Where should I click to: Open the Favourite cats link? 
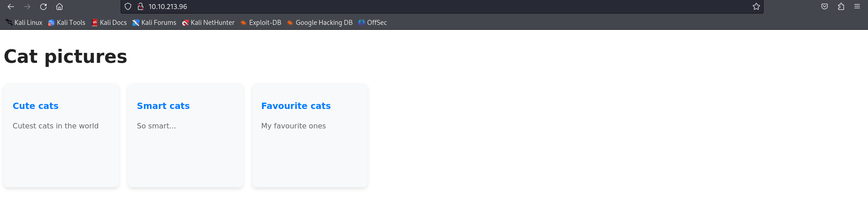coord(296,106)
